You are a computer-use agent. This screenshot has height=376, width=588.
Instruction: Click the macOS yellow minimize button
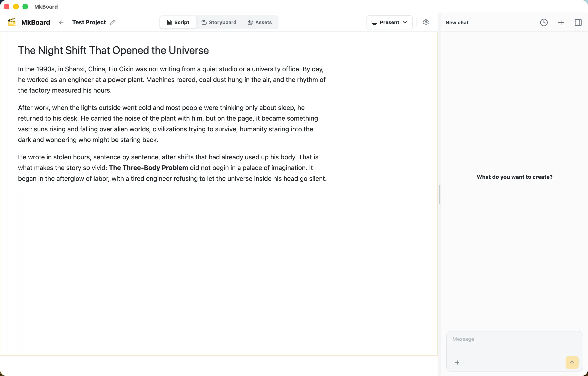pos(16,7)
